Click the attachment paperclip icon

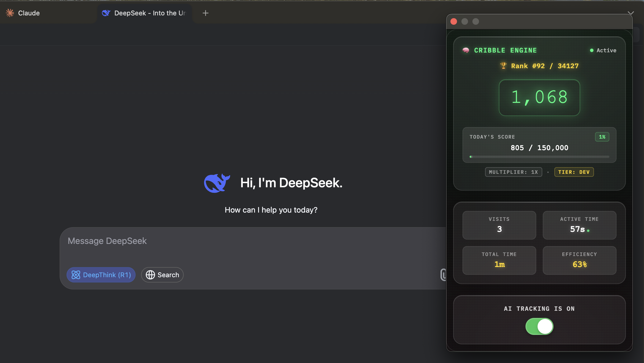443,275
